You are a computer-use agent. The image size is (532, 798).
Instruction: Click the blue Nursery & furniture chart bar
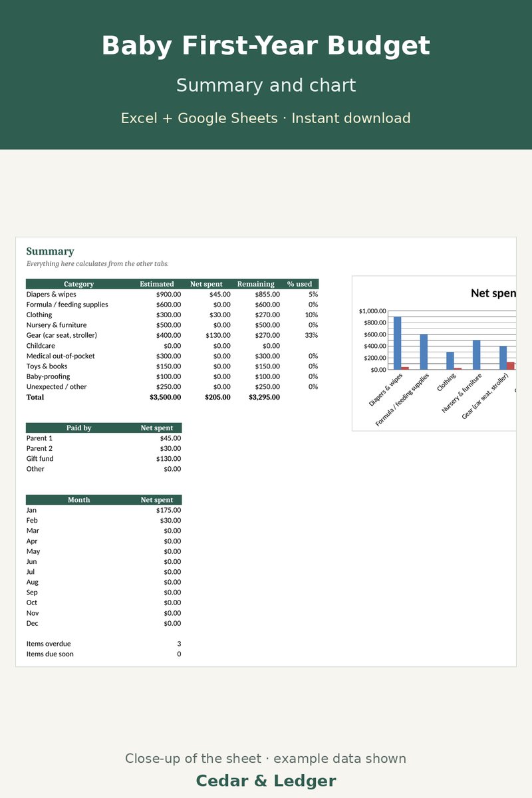coord(476,354)
